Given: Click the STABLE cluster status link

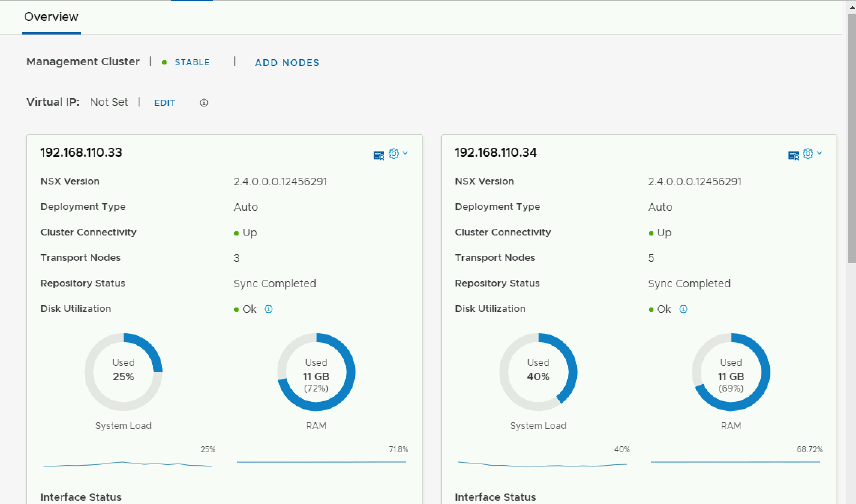Looking at the screenshot, I should click(x=192, y=63).
